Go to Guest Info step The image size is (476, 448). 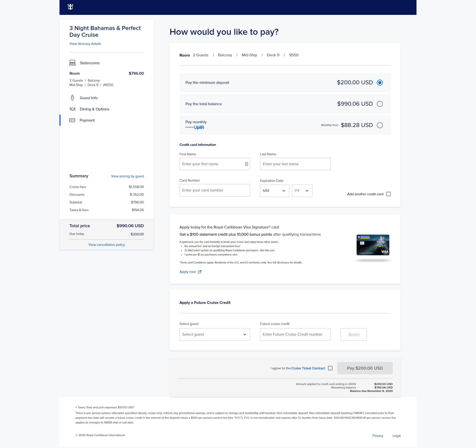[x=89, y=98]
